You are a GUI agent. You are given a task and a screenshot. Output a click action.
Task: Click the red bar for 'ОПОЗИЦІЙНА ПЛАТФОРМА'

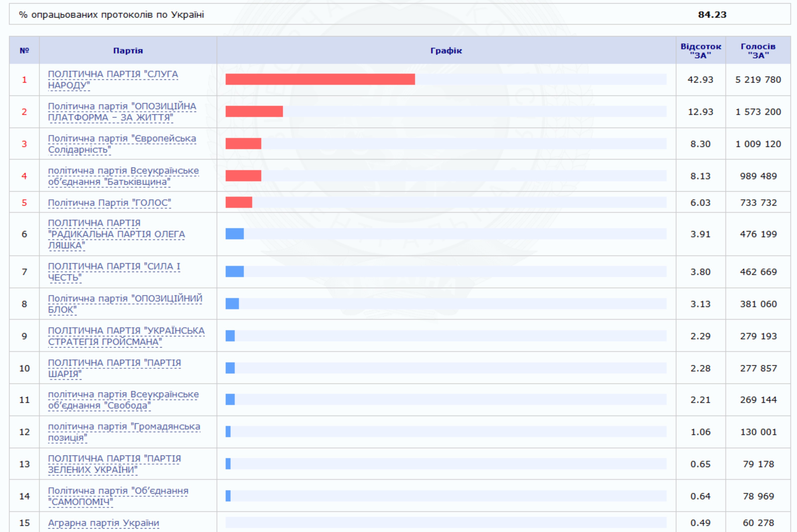pos(254,112)
